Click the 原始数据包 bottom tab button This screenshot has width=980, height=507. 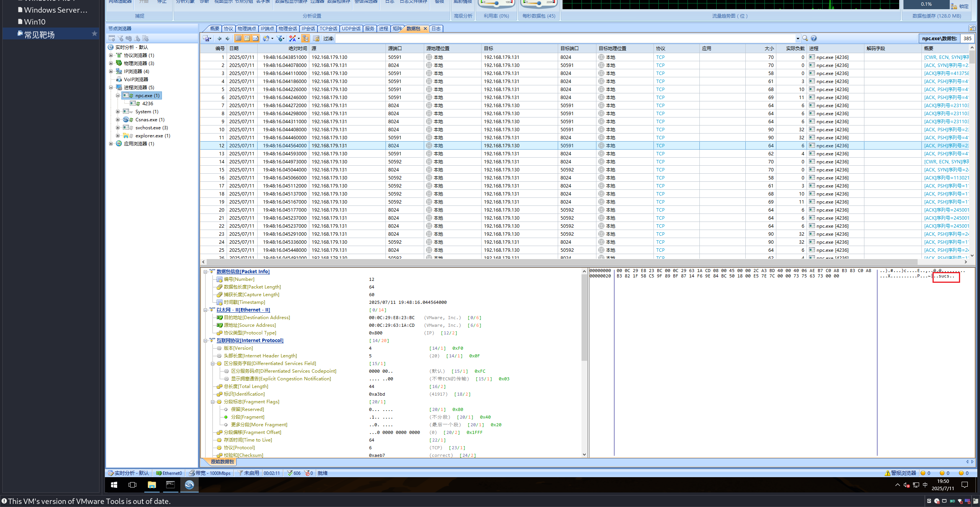(222, 461)
